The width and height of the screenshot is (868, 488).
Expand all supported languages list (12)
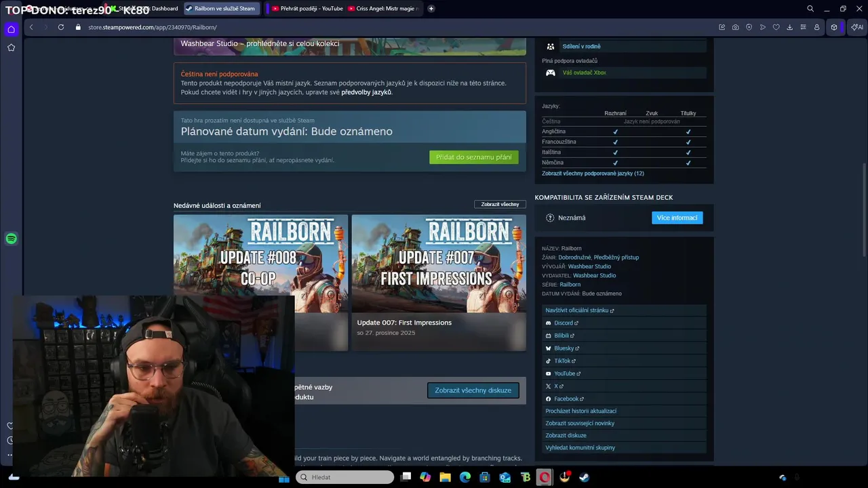point(593,174)
